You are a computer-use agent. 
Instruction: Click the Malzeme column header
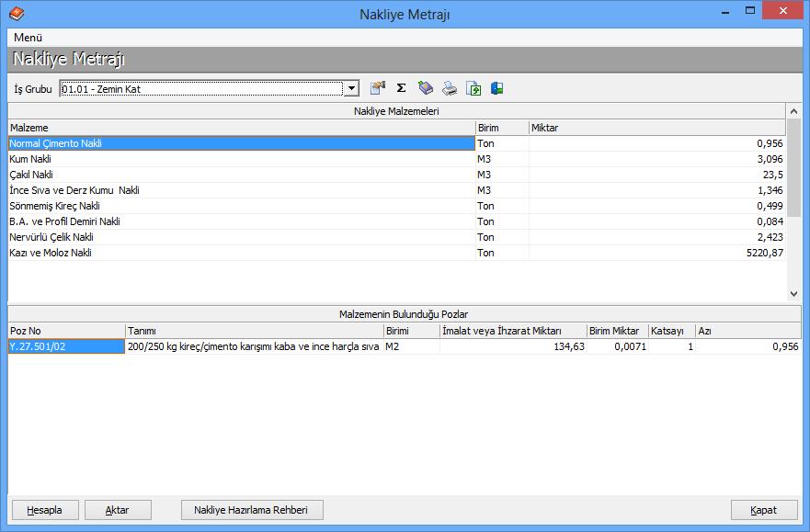coord(239,128)
